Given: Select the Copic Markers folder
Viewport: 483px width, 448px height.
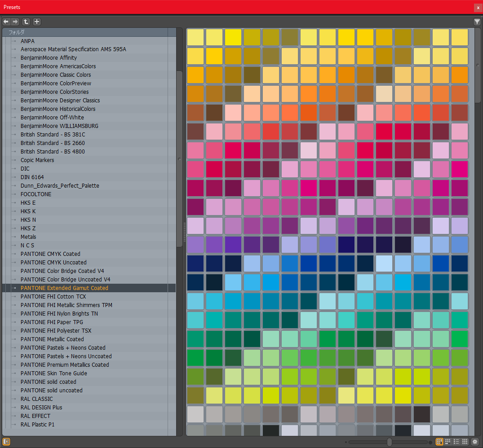Looking at the screenshot, I should (x=37, y=160).
